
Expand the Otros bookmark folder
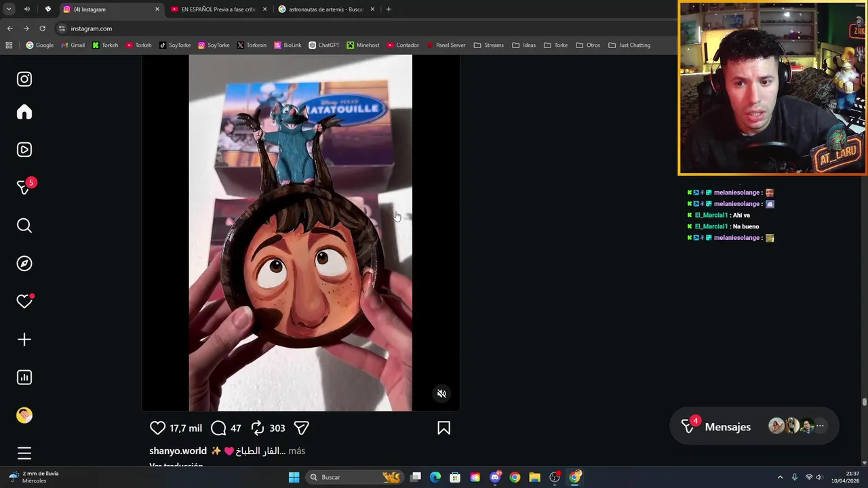click(588, 45)
